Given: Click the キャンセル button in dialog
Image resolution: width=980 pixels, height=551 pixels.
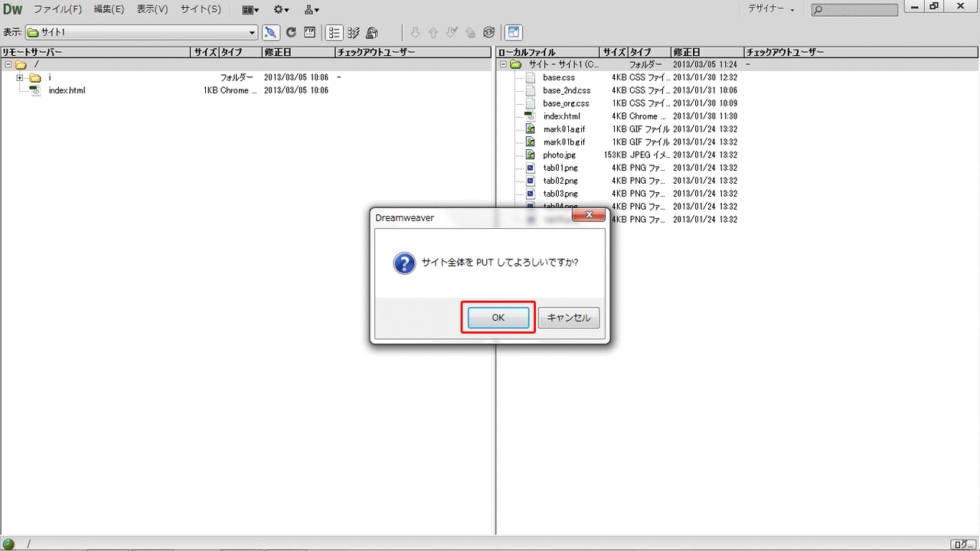Looking at the screenshot, I should click(x=569, y=318).
